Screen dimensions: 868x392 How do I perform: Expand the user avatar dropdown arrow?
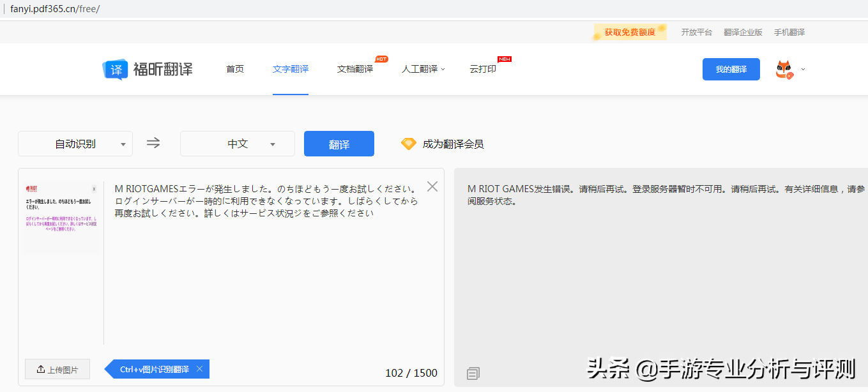[803, 69]
